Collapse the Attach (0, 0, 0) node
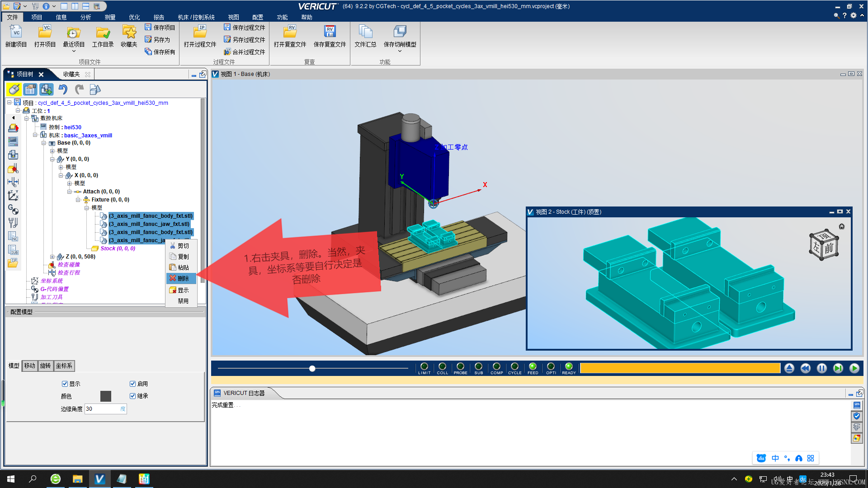 click(69, 192)
